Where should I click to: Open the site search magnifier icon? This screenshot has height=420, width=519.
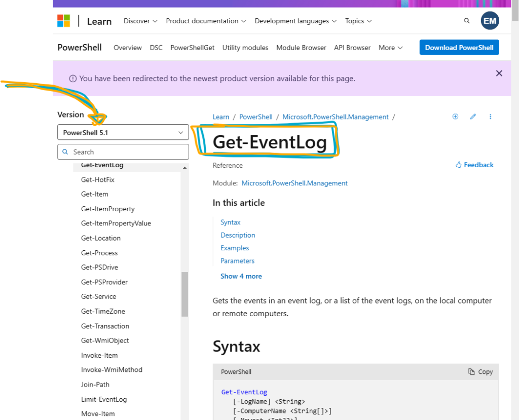[467, 21]
